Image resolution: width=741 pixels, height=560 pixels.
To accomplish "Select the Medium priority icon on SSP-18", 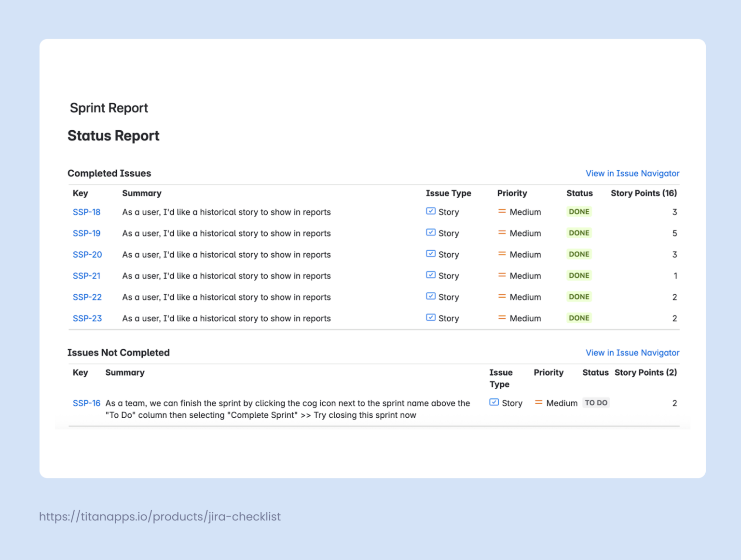I will click(x=501, y=211).
